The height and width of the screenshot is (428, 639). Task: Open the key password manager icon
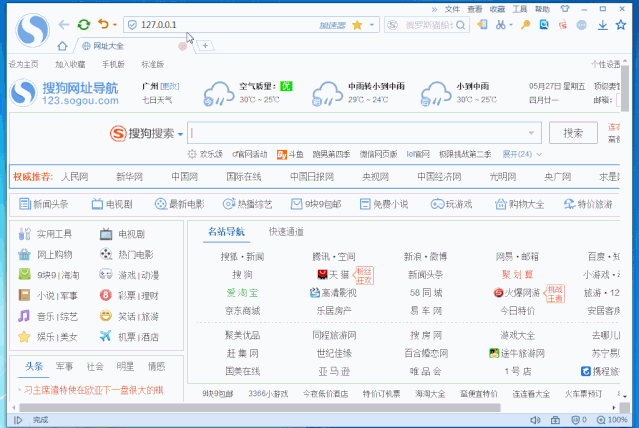tap(526, 25)
